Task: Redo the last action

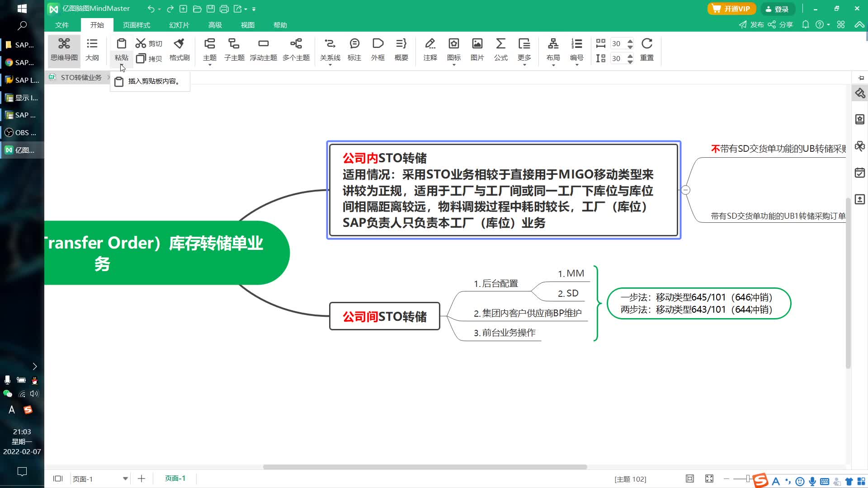Action: tap(170, 9)
